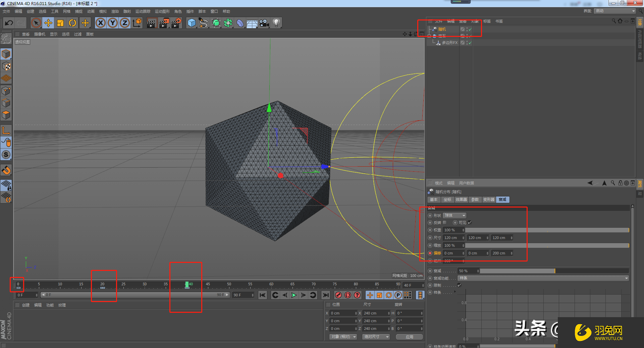Toggle the Y axis lock icon

tap(113, 23)
